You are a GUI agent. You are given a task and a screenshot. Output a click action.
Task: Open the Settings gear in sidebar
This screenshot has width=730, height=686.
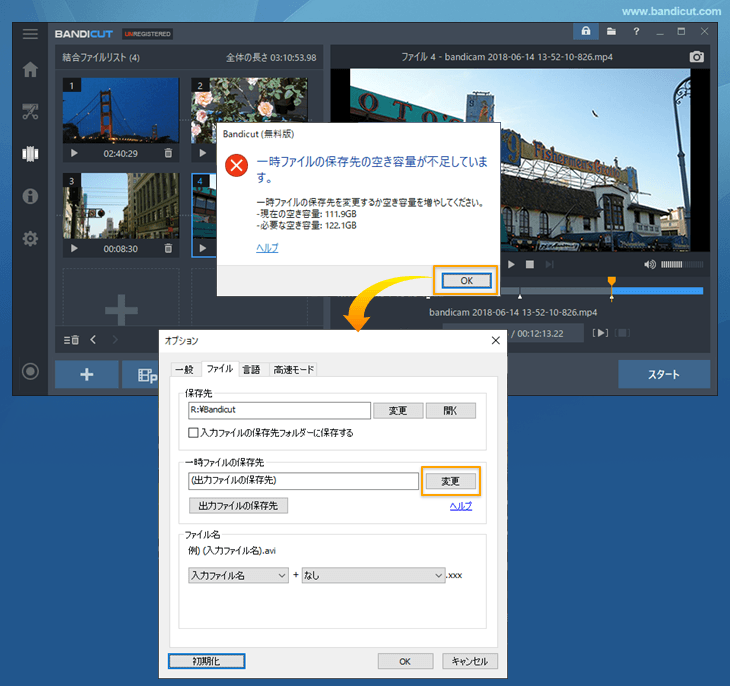[x=30, y=238]
